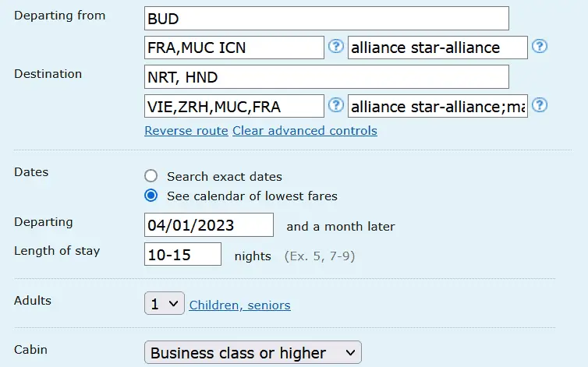Image resolution: width=588 pixels, height=367 pixels.
Task: Click the VIE,ZRH,MUC,FRA routing field
Action: [x=234, y=106]
